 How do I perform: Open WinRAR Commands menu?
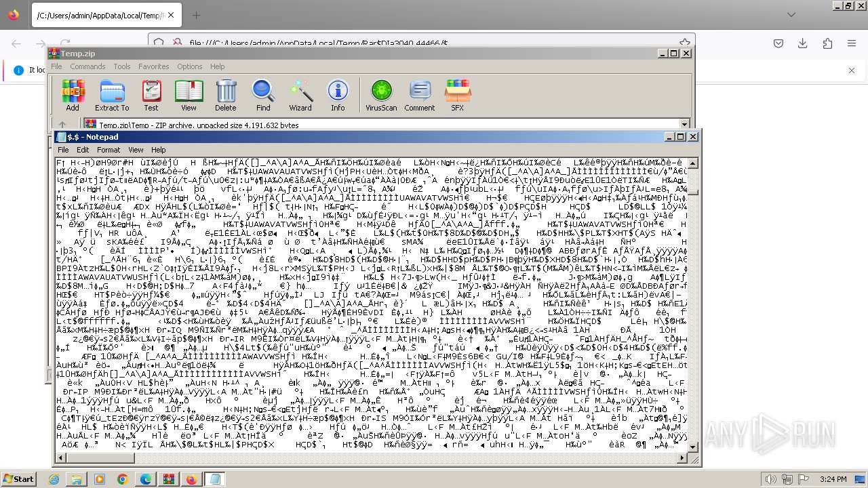point(87,66)
